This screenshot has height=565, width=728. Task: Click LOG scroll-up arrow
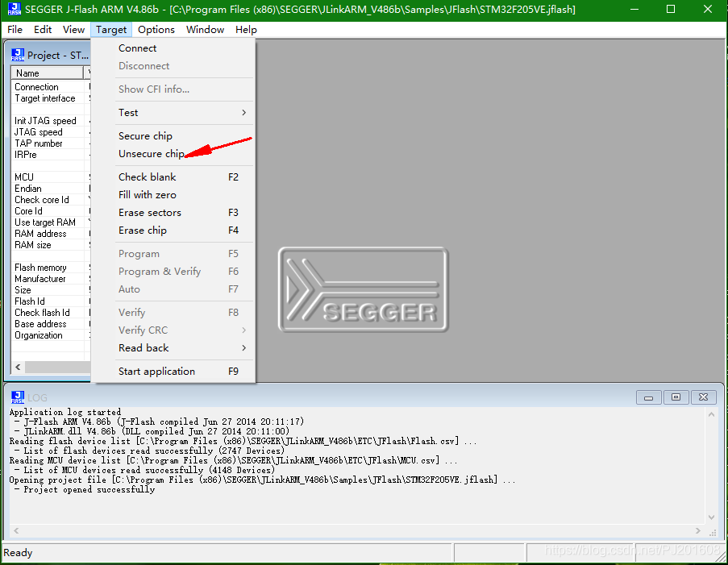coord(711,414)
